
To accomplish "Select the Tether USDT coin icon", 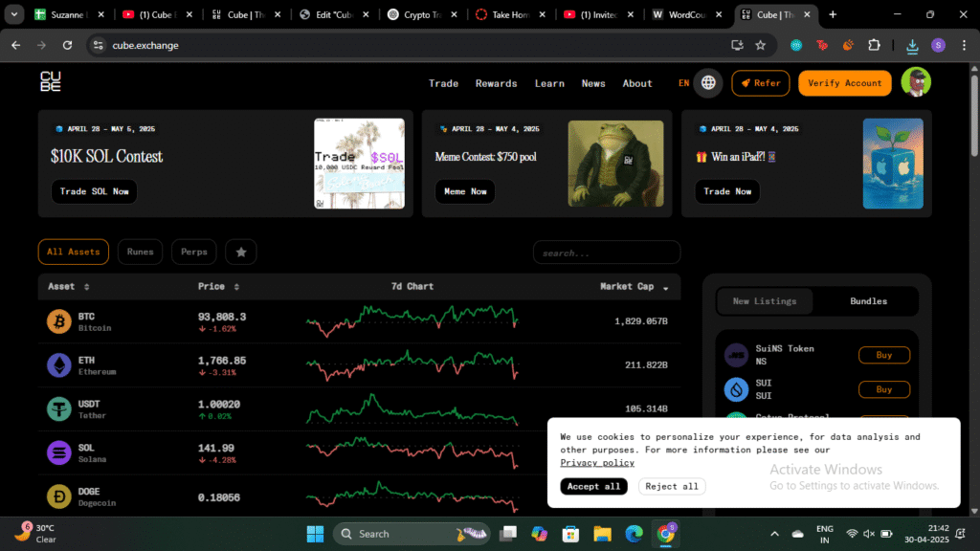I will click(59, 409).
